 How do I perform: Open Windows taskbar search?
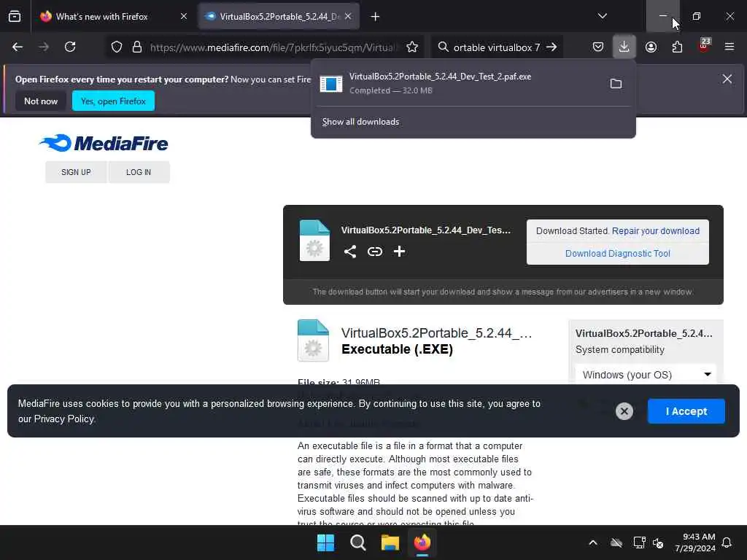357,542
